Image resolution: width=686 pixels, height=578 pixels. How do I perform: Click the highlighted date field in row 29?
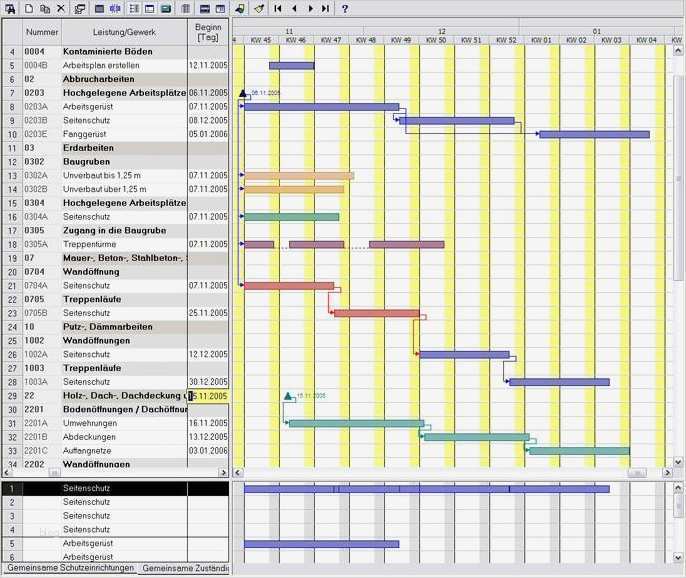pyautogui.click(x=208, y=396)
